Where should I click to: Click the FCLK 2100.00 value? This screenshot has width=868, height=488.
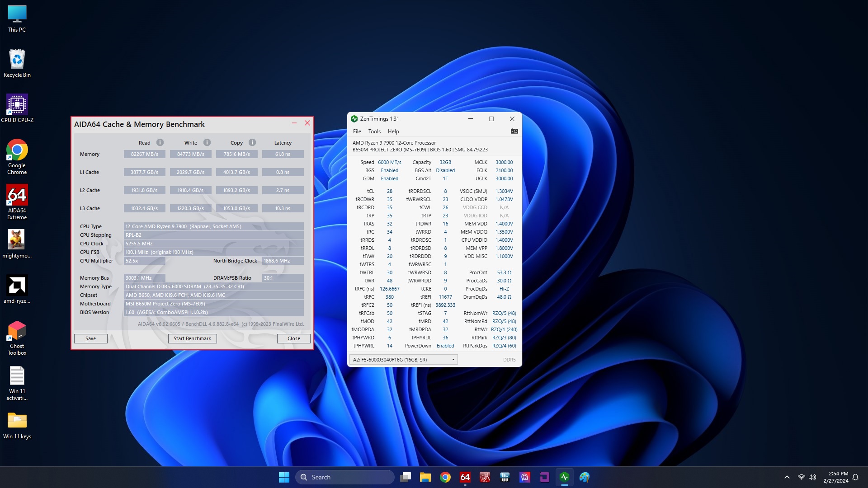pos(504,170)
